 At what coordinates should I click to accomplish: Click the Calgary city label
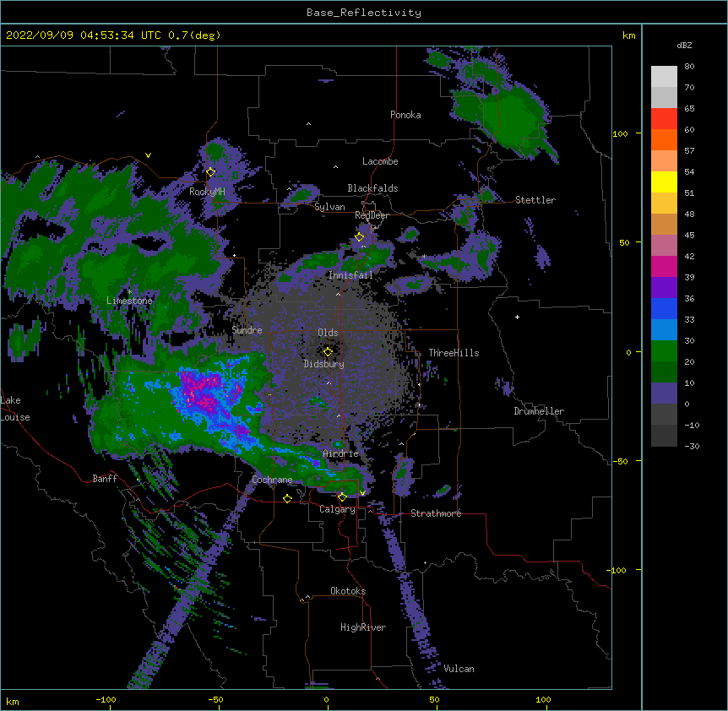pos(337,509)
